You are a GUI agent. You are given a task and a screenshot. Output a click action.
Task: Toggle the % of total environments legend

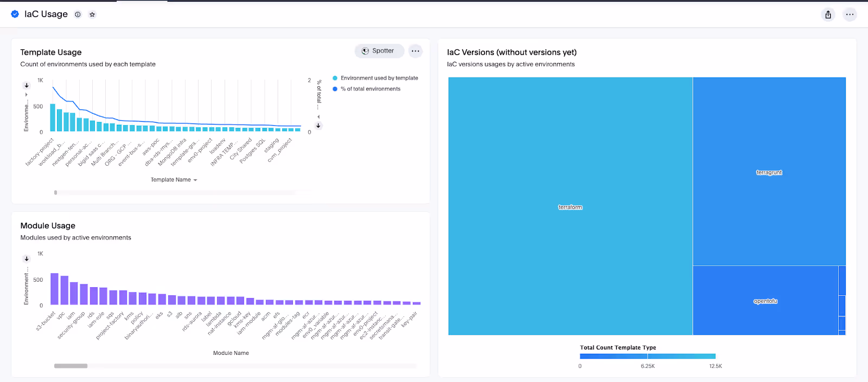pos(366,89)
